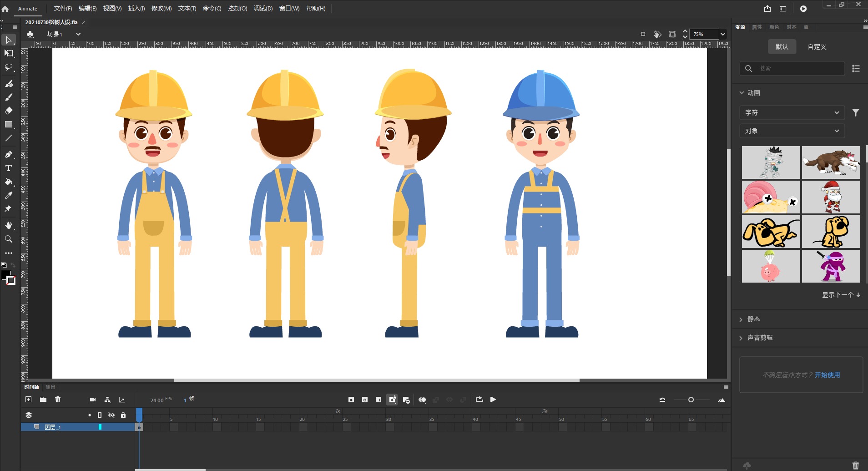Image resolution: width=868 pixels, height=471 pixels.
Task: Click the 自定义 assets button
Action: click(817, 47)
